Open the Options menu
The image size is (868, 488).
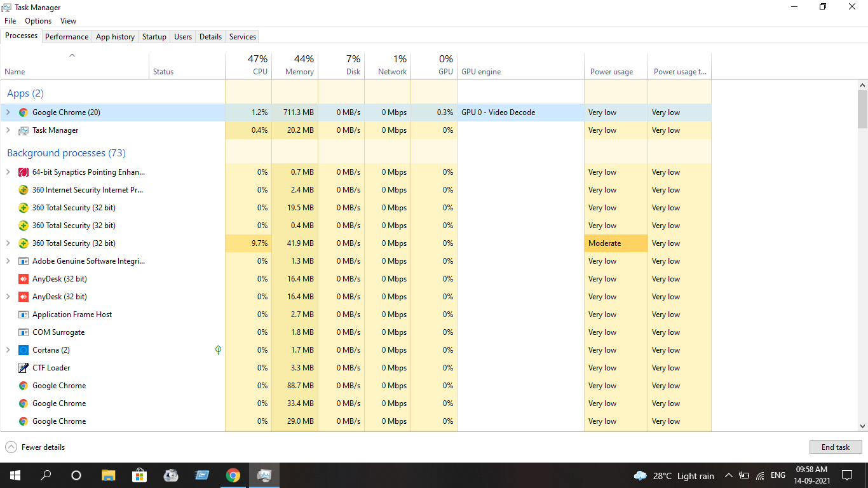(38, 21)
